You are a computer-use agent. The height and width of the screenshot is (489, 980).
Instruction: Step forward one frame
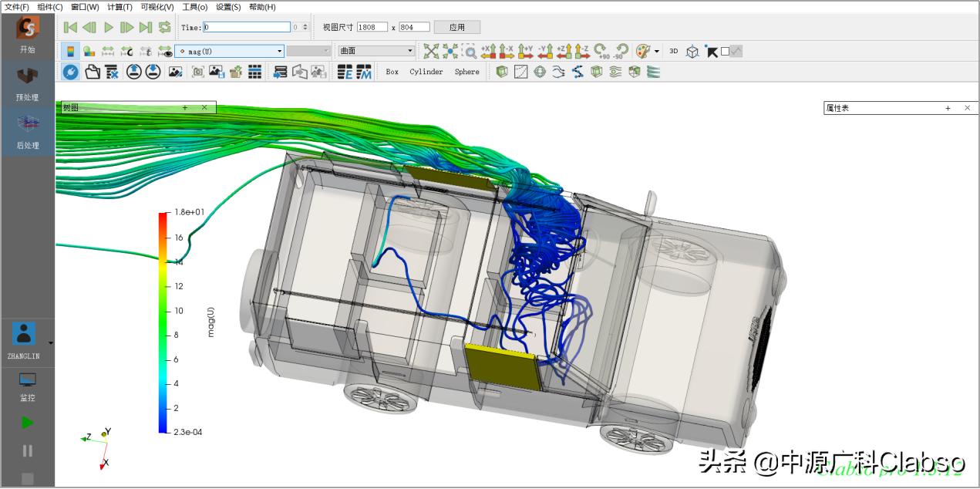point(127,27)
